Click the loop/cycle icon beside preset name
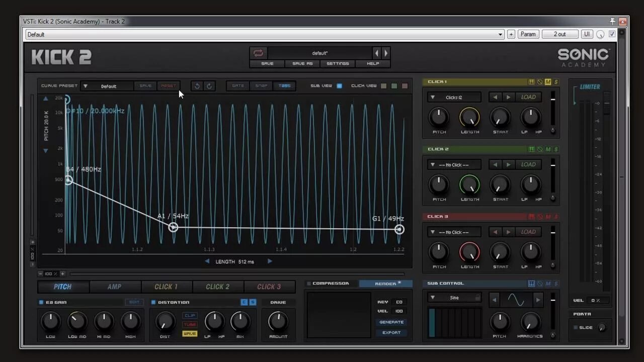644x362 pixels. click(x=258, y=53)
